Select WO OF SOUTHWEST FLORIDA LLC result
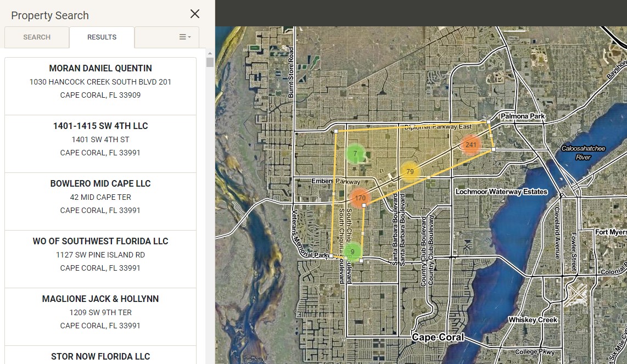 pos(100,259)
